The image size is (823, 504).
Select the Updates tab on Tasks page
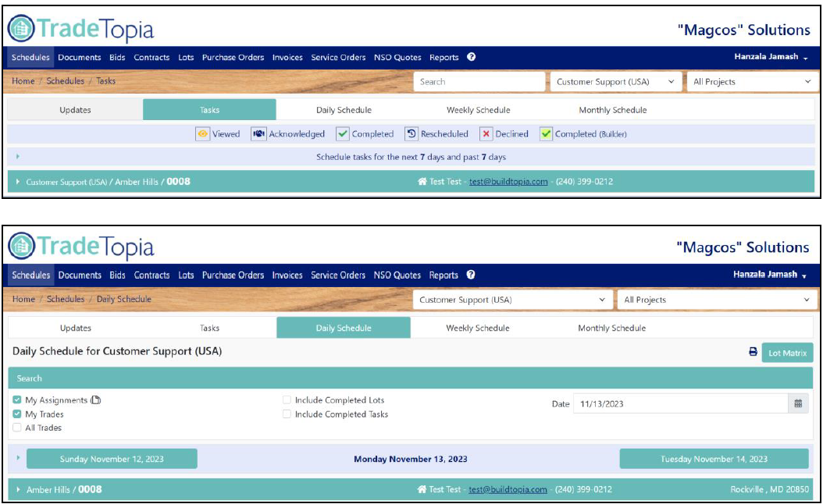(x=75, y=109)
